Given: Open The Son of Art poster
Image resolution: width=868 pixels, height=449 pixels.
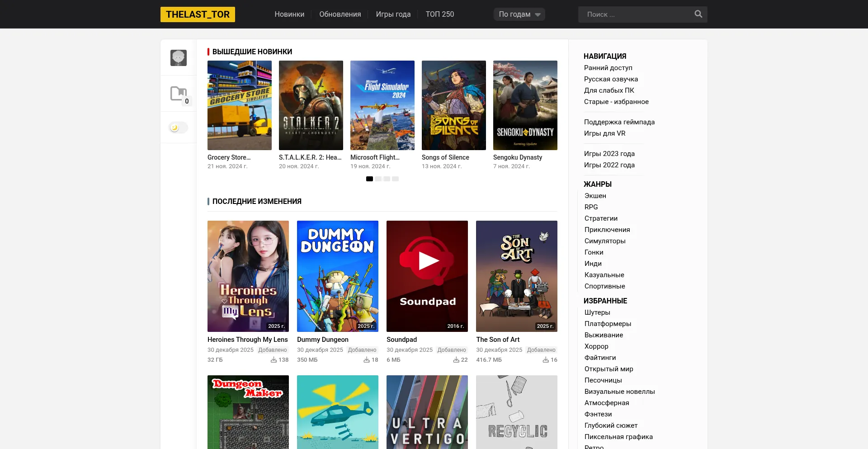Looking at the screenshot, I should coord(517,276).
